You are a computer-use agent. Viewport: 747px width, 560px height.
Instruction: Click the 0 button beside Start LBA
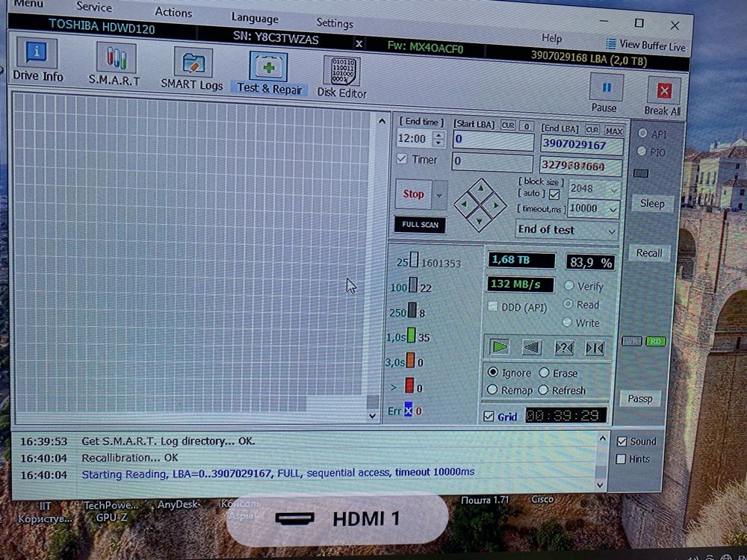pos(526,126)
